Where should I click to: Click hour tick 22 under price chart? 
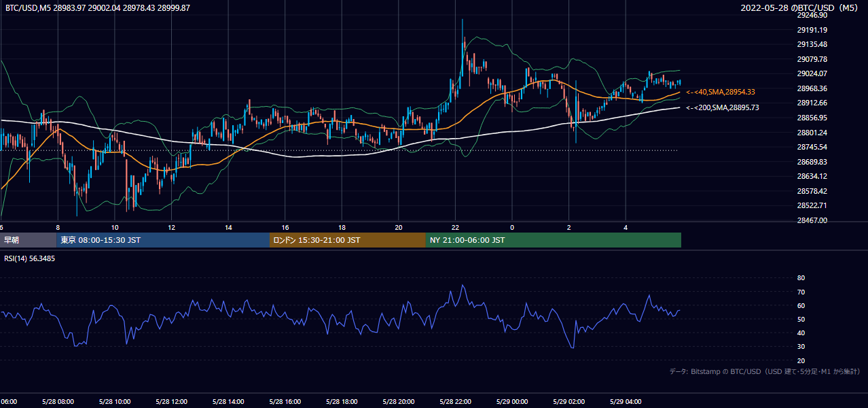(456, 227)
